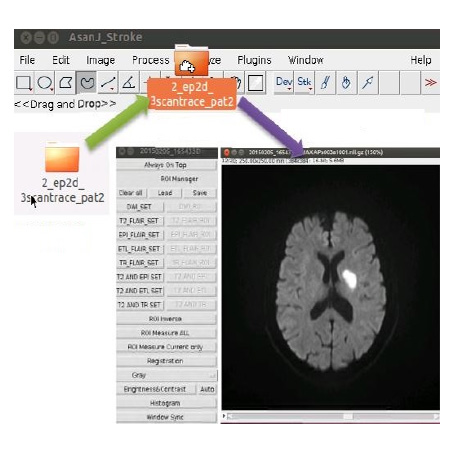Select the Rectangle selection tool
The height and width of the screenshot is (454, 454).
click(24, 83)
